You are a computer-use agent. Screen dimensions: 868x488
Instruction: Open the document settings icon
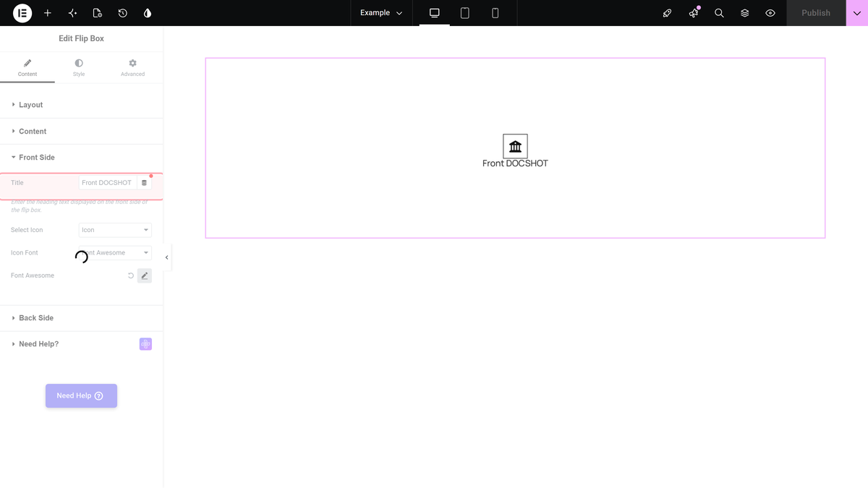coord(98,13)
